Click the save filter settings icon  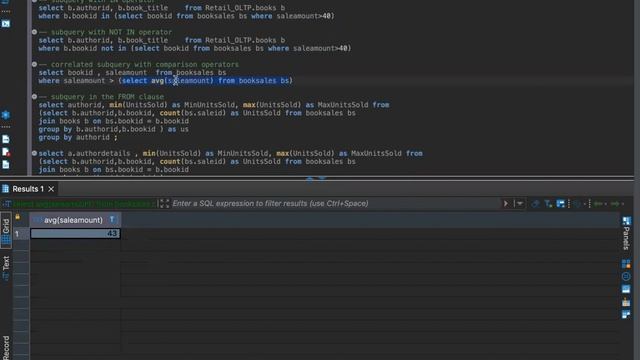[x=561, y=203]
